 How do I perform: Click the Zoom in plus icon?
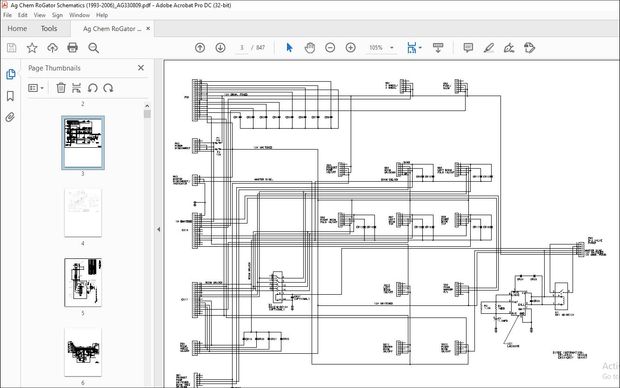(x=350, y=48)
